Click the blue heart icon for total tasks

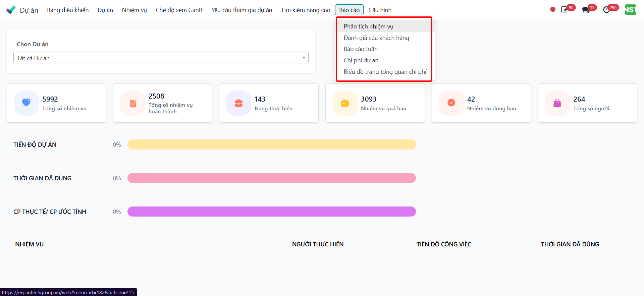coord(26,103)
